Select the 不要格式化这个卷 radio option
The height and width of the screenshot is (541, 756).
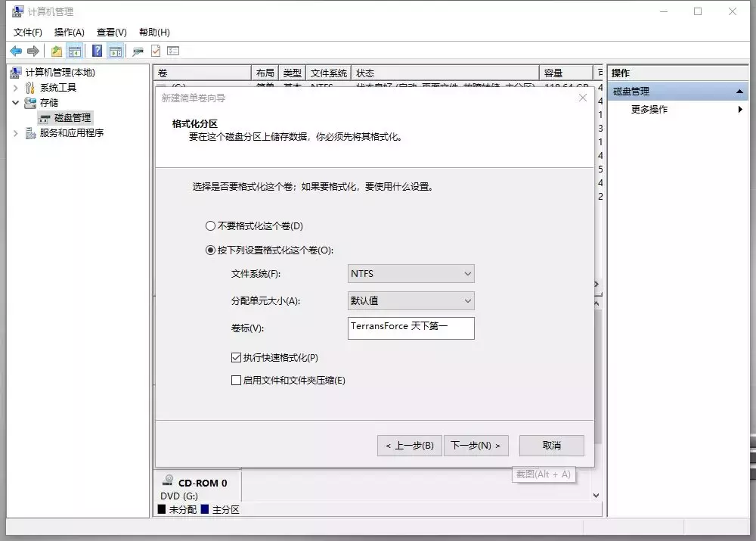coord(209,225)
